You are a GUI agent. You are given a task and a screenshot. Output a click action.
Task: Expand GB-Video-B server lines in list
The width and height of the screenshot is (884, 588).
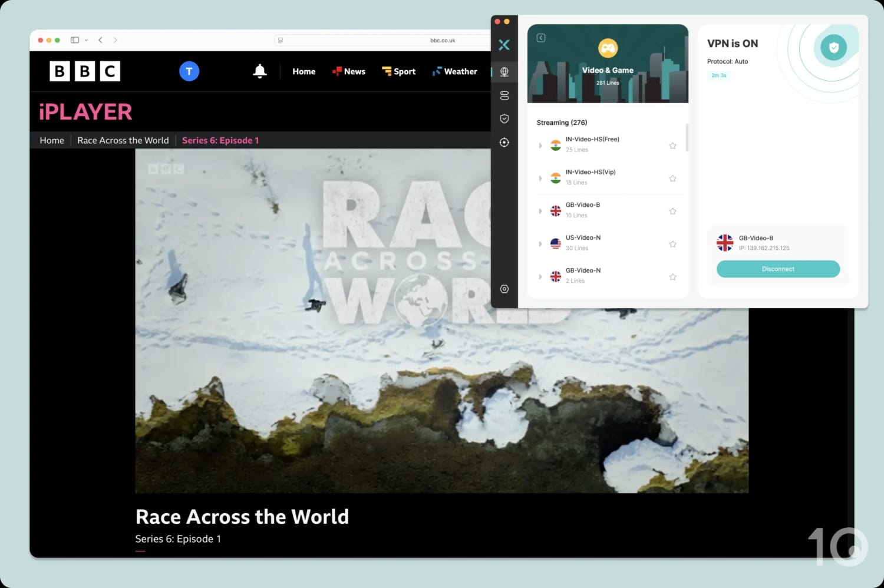[540, 211]
